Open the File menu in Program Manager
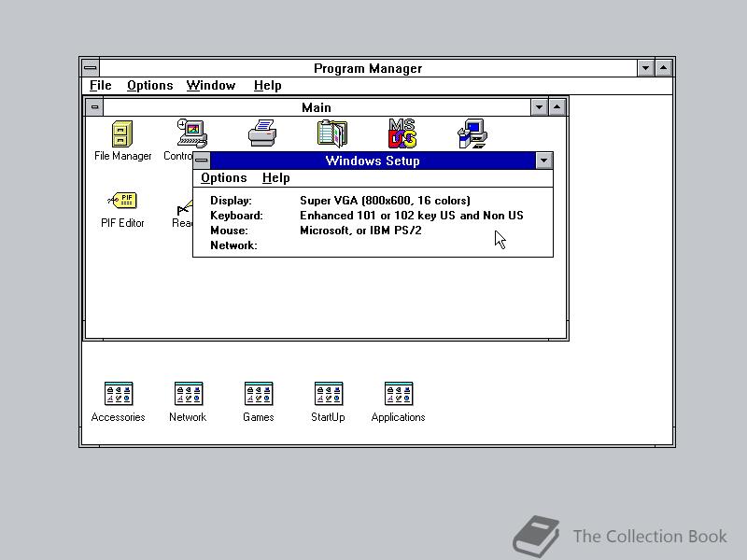 tap(101, 86)
